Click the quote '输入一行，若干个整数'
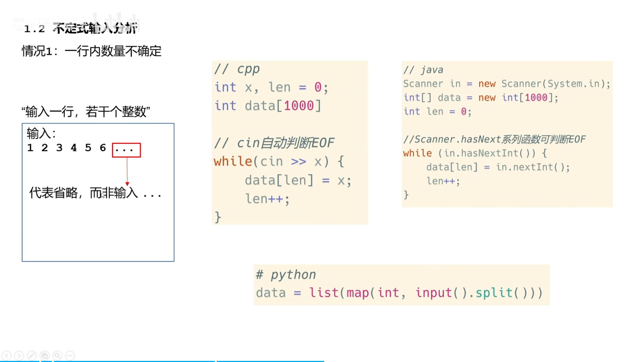The image size is (644, 362). click(x=86, y=112)
